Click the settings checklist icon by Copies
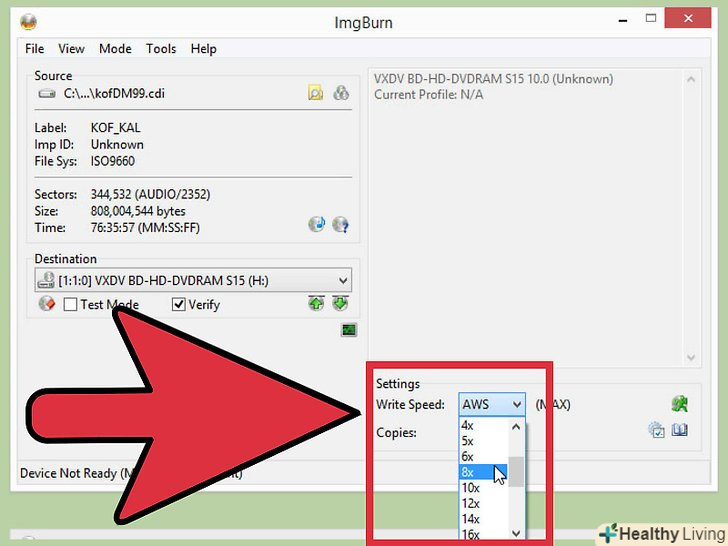The width and height of the screenshot is (728, 546). point(656,430)
